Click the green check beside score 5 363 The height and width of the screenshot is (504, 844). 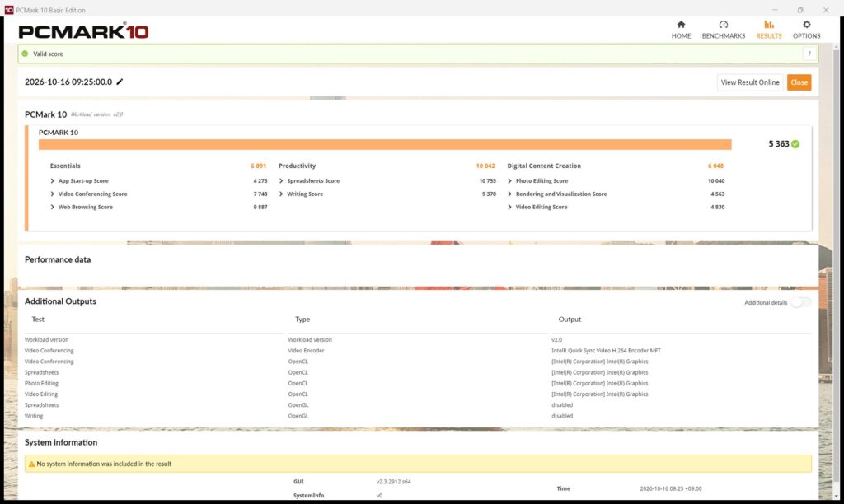tap(795, 144)
